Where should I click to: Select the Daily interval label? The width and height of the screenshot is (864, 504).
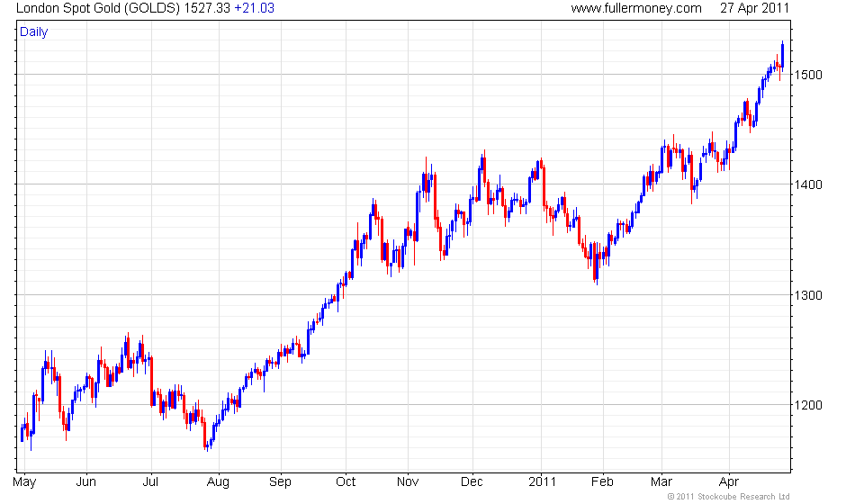click(33, 31)
